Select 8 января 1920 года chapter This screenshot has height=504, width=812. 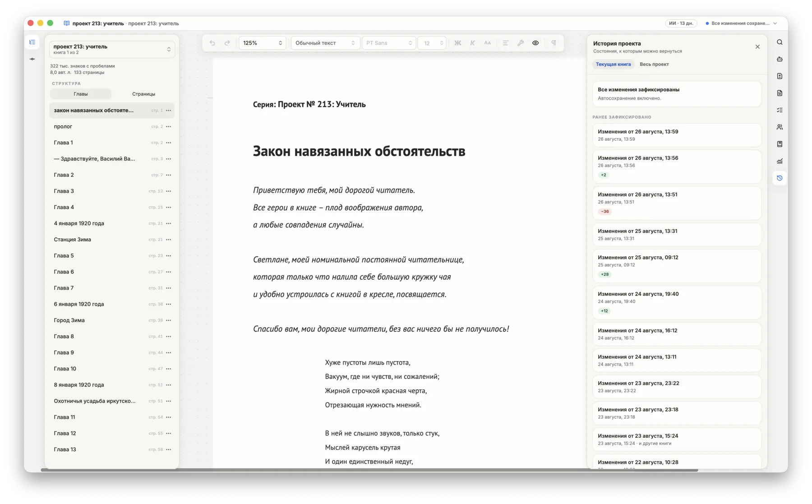click(111, 385)
